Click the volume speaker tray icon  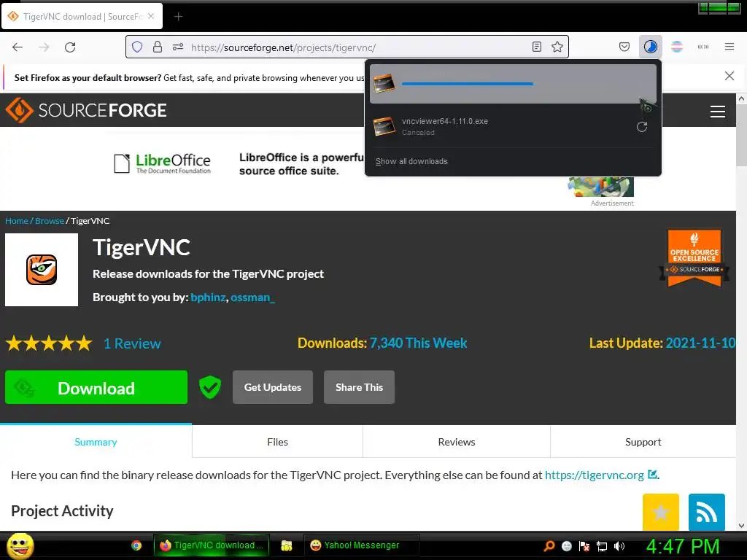pos(619,546)
